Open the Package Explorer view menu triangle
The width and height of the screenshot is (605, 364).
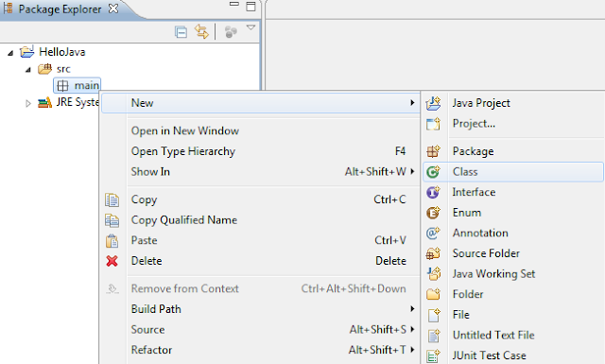pyautogui.click(x=251, y=27)
